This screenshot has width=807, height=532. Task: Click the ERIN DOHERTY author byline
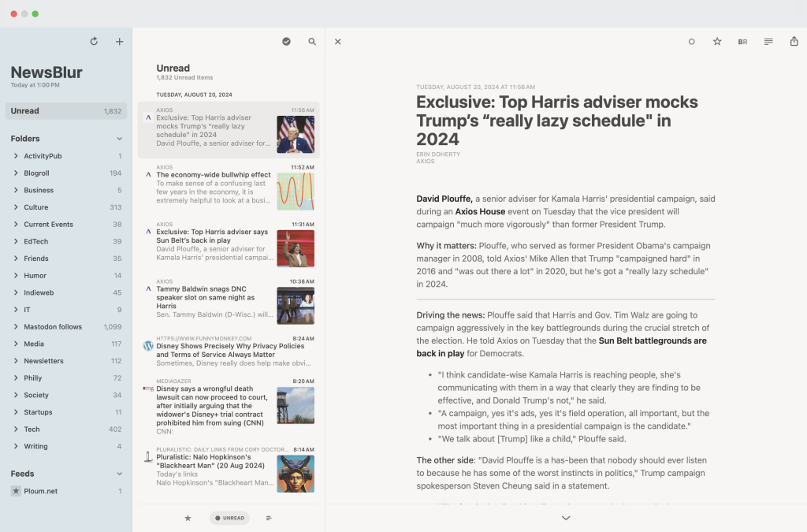[438, 154]
